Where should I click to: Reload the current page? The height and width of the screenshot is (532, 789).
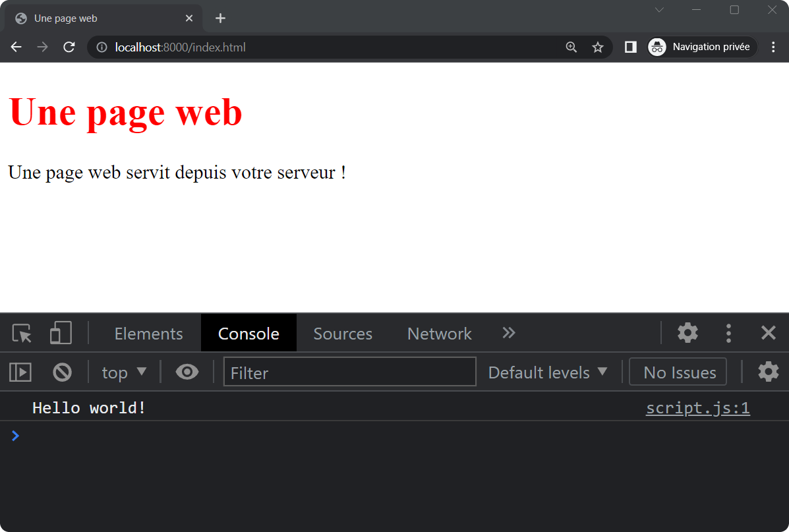pos(69,47)
